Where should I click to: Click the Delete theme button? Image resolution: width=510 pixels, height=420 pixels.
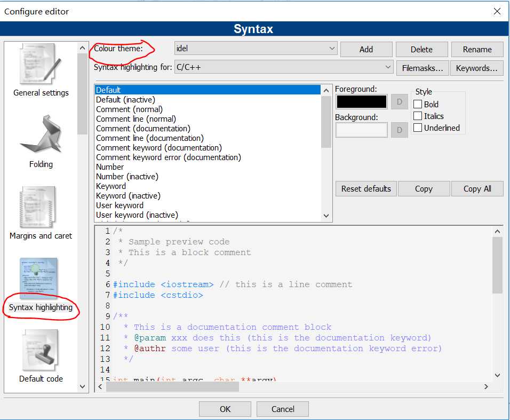tap(421, 50)
